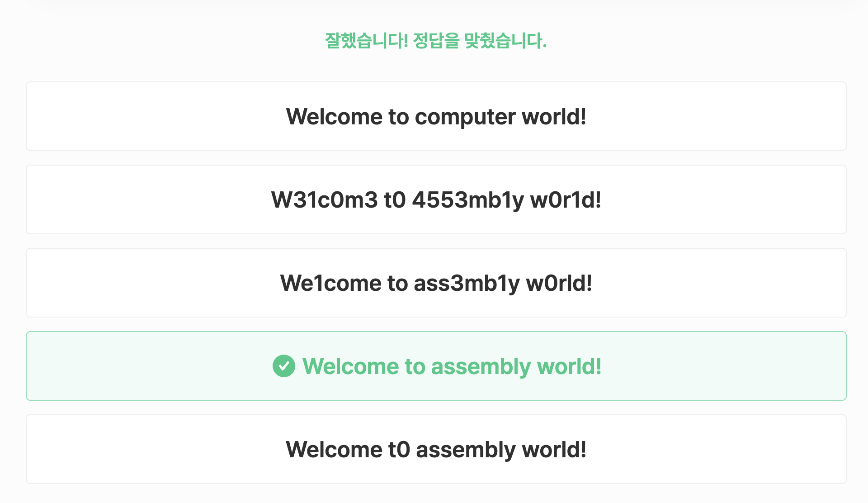This screenshot has height=503, width=868.
Task: Click the last answer's "Welcome t0 assembly world!" text
Action: coord(436,450)
